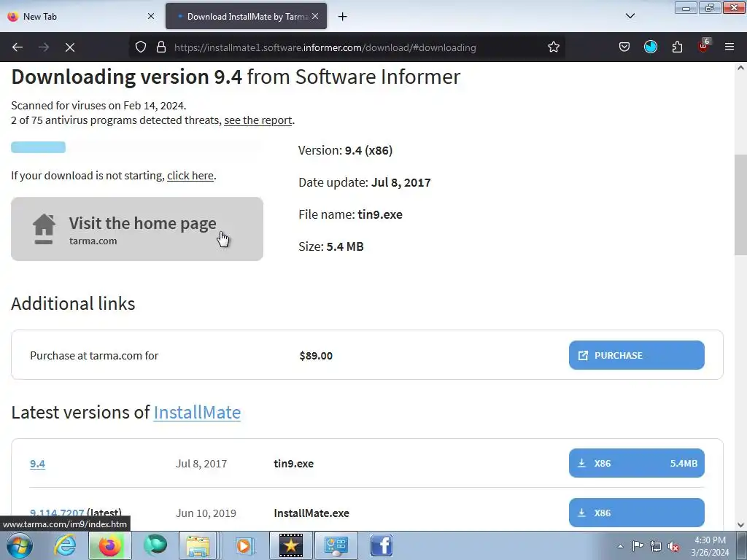Open the 9.4 version link
Viewport: 747px width, 560px height.
click(38, 464)
